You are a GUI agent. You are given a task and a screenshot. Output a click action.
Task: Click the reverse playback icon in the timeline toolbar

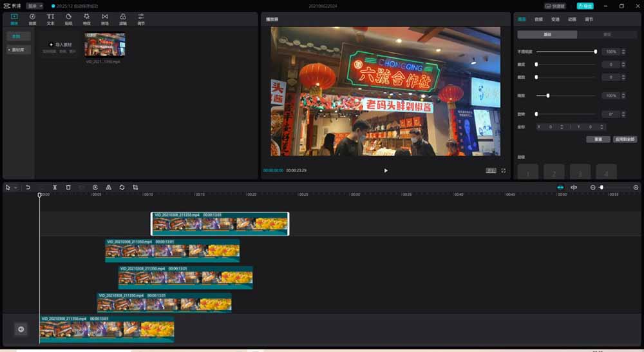95,188
